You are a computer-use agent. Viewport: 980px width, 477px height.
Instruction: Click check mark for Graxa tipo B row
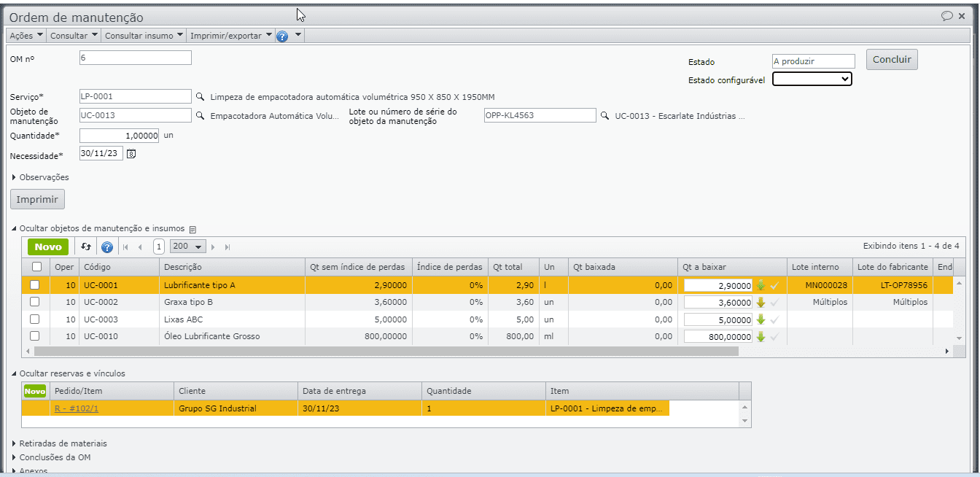coord(774,302)
